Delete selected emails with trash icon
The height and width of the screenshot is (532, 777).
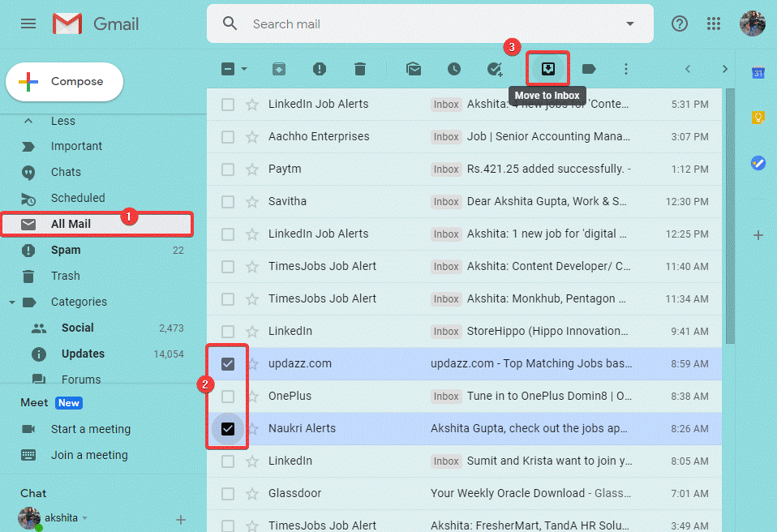360,69
